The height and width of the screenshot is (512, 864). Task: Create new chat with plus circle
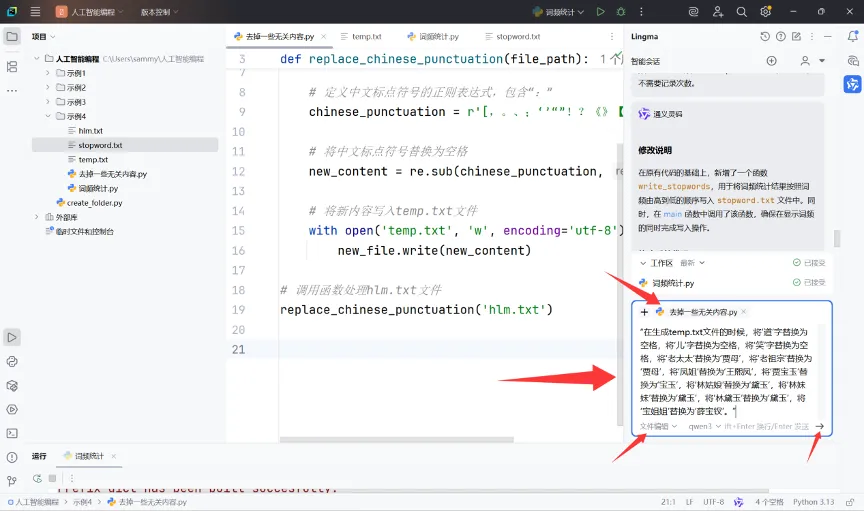[771, 61]
